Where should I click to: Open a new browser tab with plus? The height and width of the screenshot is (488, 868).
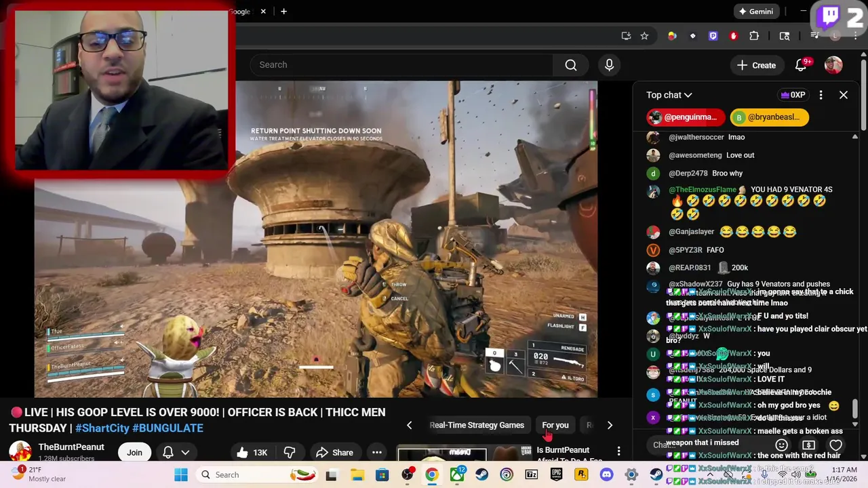coord(283,12)
